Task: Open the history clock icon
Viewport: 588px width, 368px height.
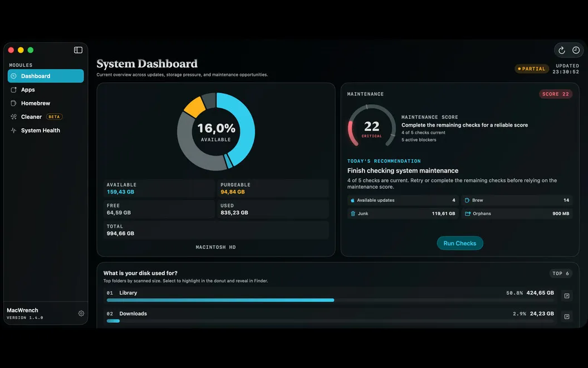Action: click(576, 50)
